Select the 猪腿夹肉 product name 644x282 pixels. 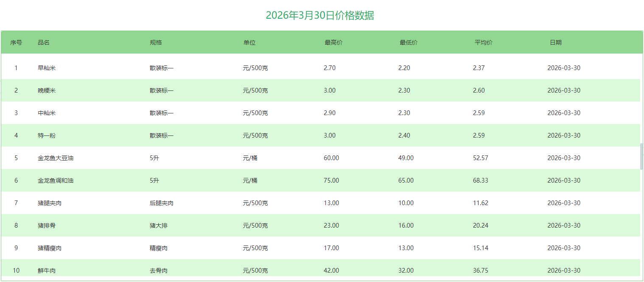(50, 203)
